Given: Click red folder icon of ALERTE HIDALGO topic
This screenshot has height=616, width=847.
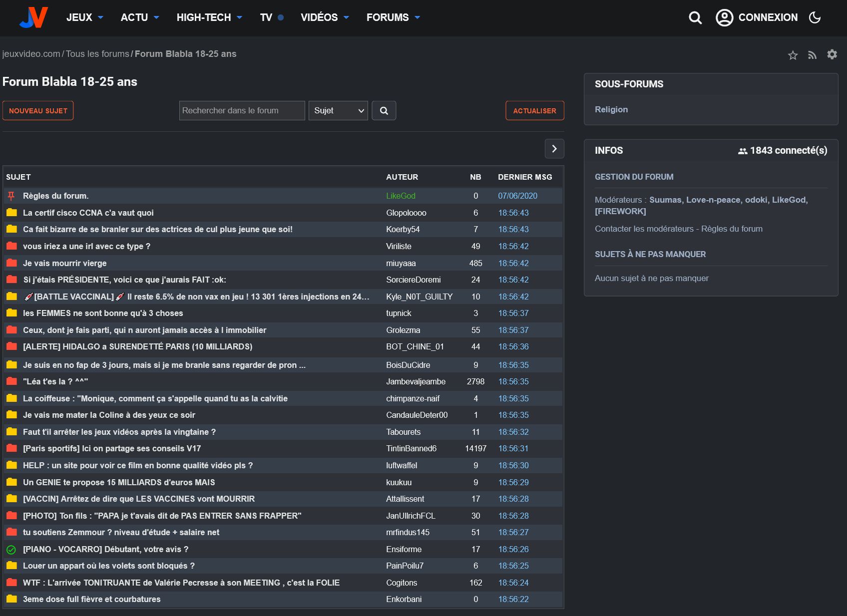Looking at the screenshot, I should [11, 346].
